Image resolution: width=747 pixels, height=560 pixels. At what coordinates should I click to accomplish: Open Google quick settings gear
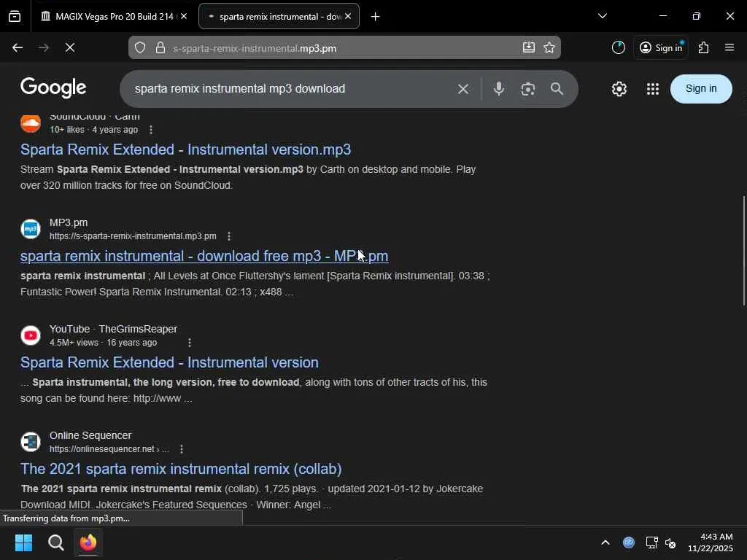[619, 89]
